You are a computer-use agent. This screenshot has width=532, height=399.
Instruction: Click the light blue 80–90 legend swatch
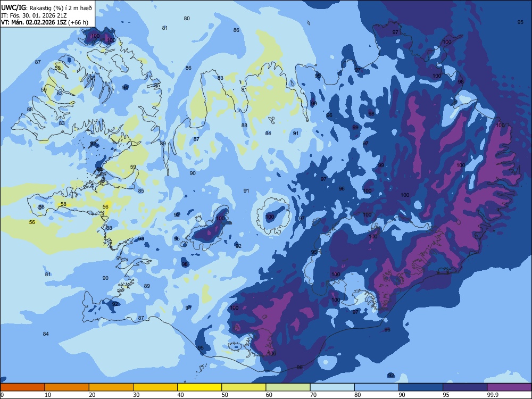(x=377, y=387)
